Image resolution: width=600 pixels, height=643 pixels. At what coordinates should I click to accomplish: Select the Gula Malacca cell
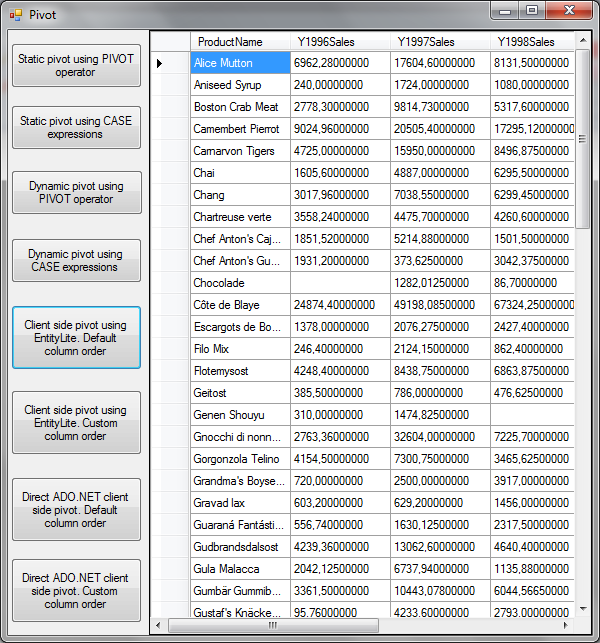click(240, 569)
